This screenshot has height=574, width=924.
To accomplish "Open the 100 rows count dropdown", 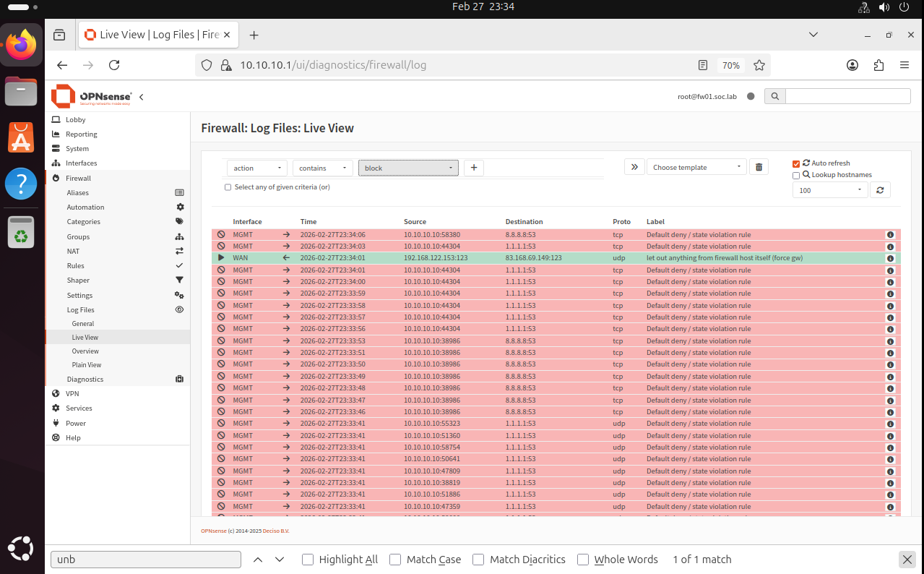I will pos(829,190).
